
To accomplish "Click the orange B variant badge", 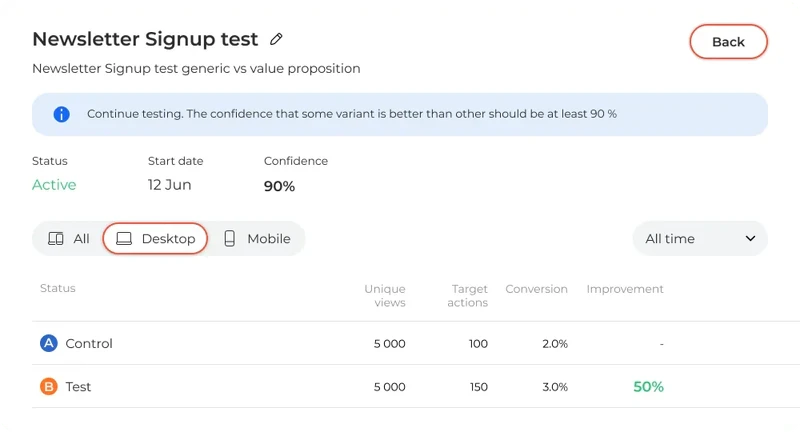I will click(x=48, y=386).
